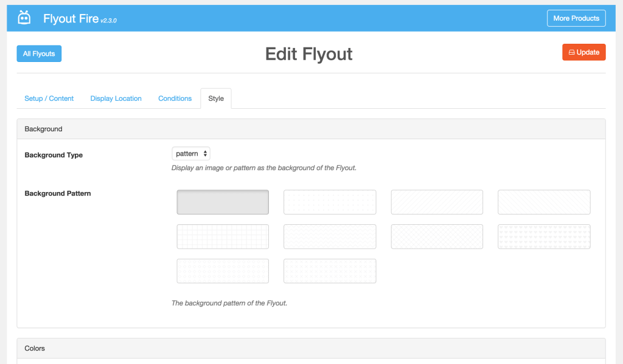Pick the left-leaning diagonal stripes pattern

(x=544, y=202)
